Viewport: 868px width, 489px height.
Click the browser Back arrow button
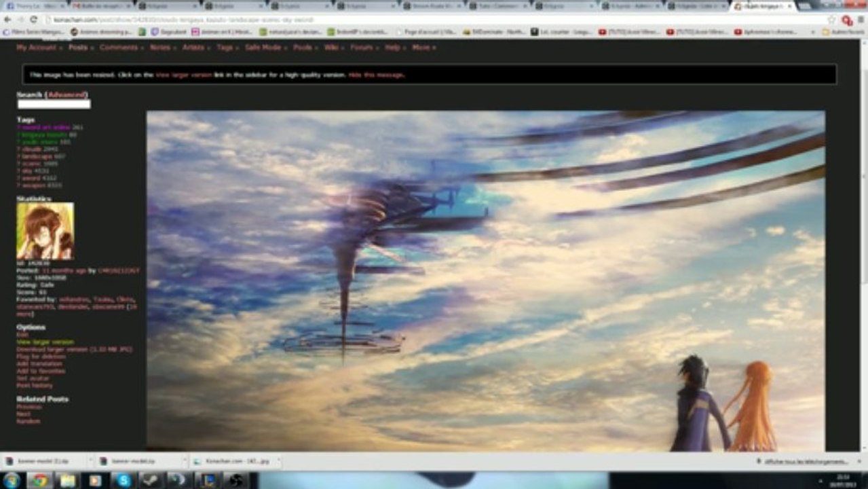coord(7,20)
